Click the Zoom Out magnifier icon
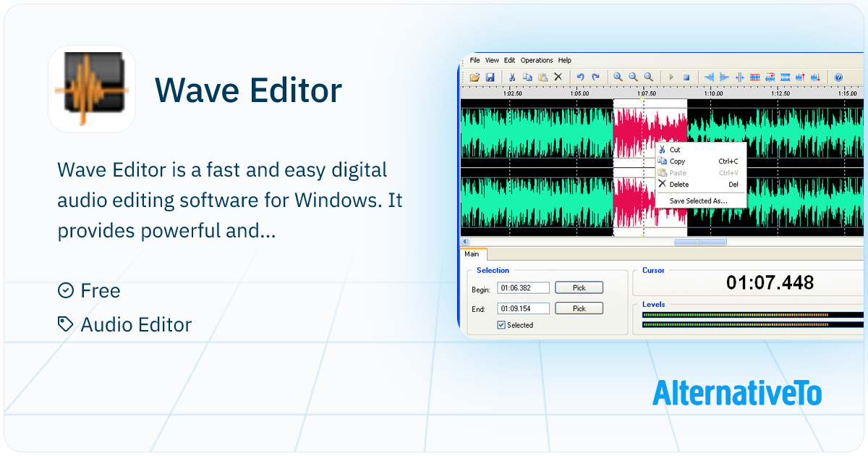This screenshot has height=456, width=868. [x=634, y=77]
